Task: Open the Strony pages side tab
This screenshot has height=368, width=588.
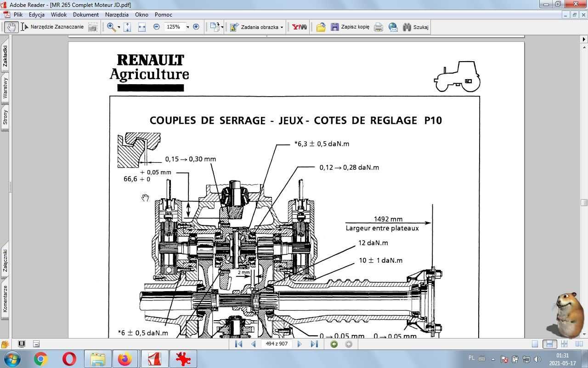Action: coord(5,117)
